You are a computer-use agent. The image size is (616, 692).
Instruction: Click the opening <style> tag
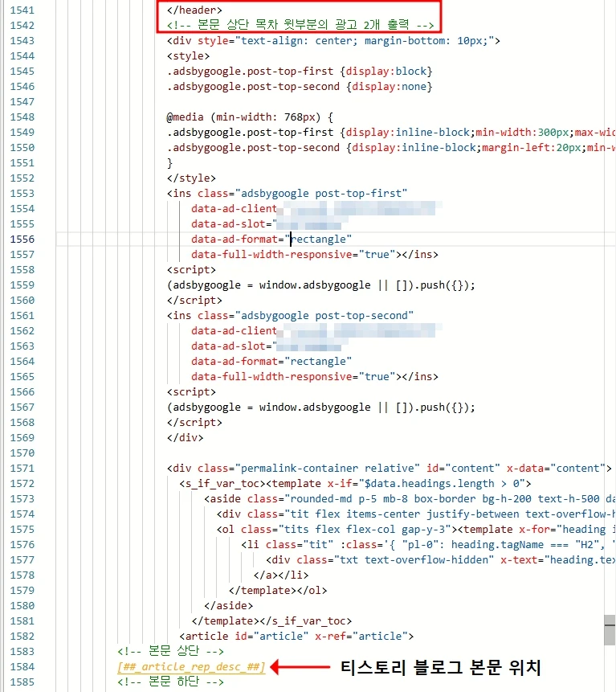coord(188,56)
